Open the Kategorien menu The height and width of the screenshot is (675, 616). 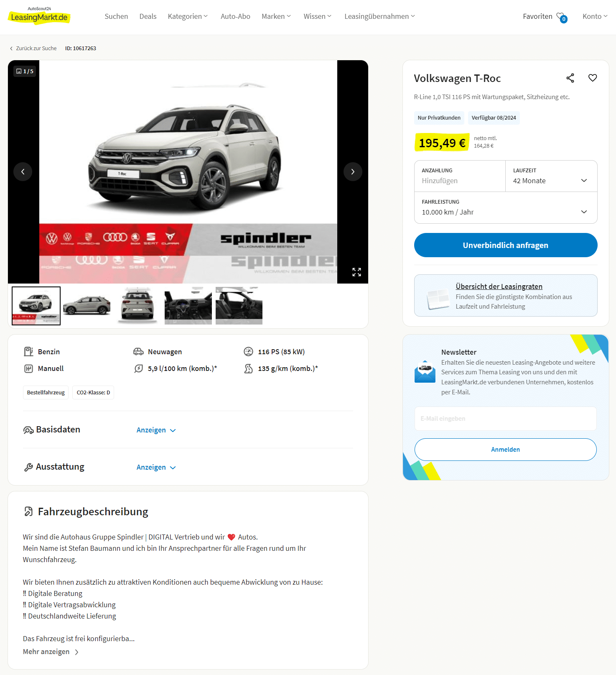tap(188, 16)
